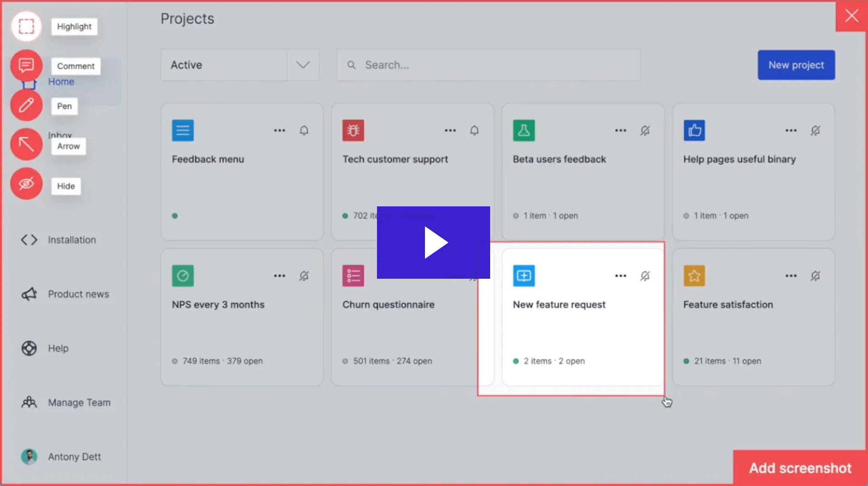Open the Installation section

coord(71,239)
